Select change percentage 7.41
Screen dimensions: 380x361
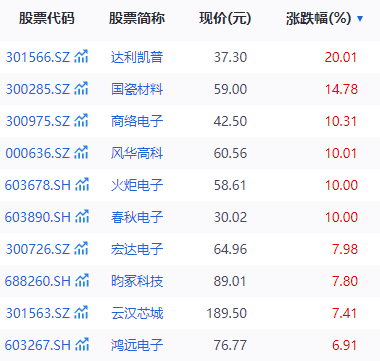tap(345, 313)
